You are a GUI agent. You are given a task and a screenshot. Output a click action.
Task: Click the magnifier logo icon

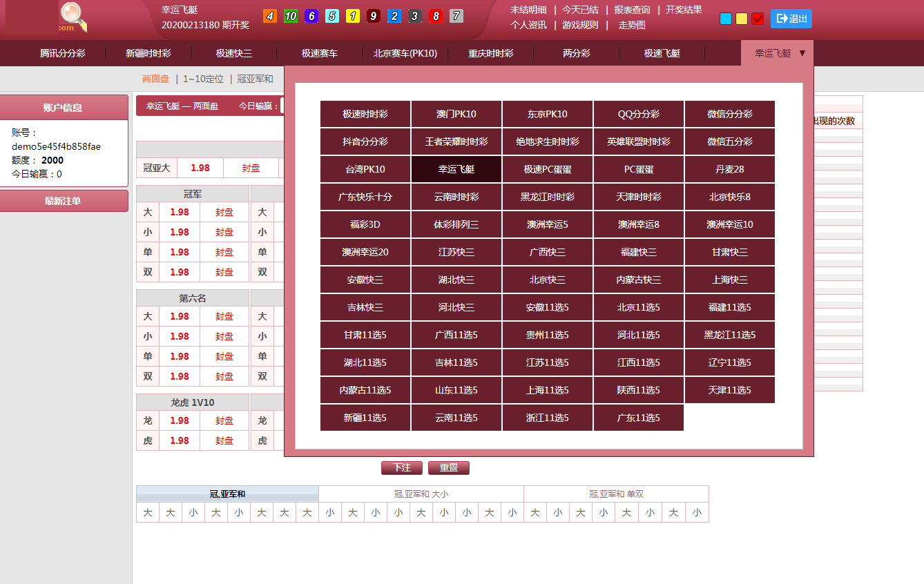(x=73, y=17)
